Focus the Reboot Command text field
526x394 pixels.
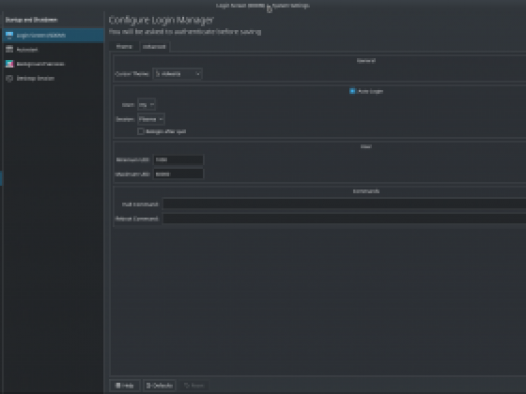pyautogui.click(x=344, y=219)
